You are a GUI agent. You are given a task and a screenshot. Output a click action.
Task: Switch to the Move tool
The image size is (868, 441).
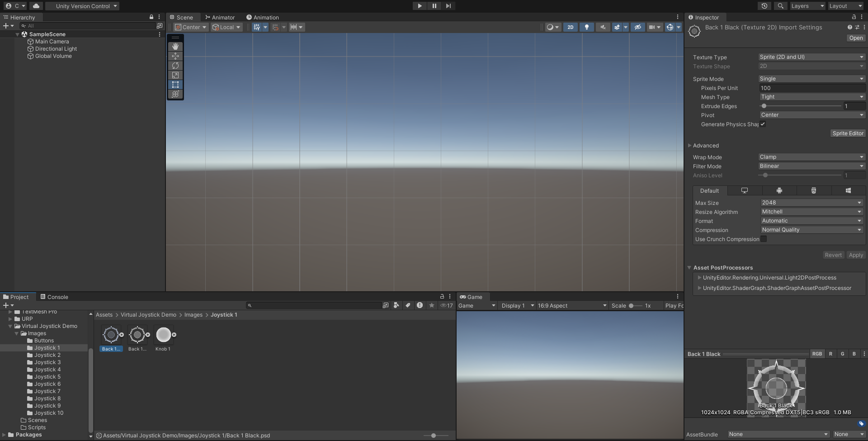click(175, 56)
